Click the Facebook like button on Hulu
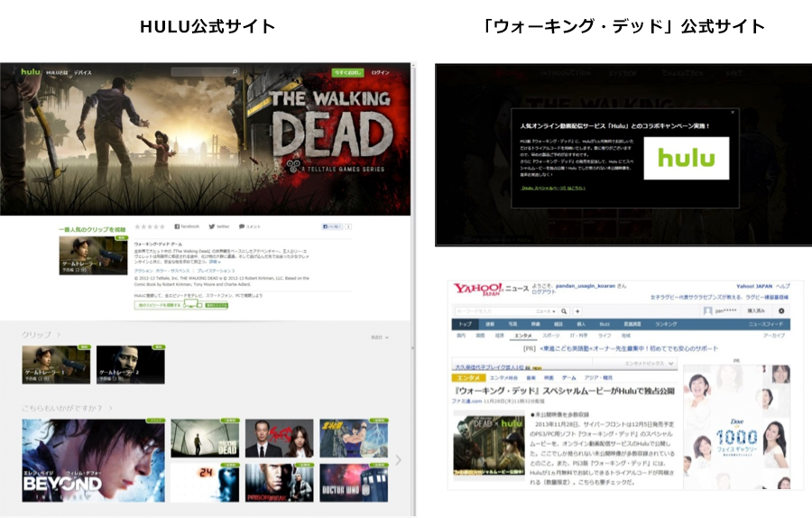Image resolution: width=812 pixels, height=518 pixels. [x=332, y=227]
